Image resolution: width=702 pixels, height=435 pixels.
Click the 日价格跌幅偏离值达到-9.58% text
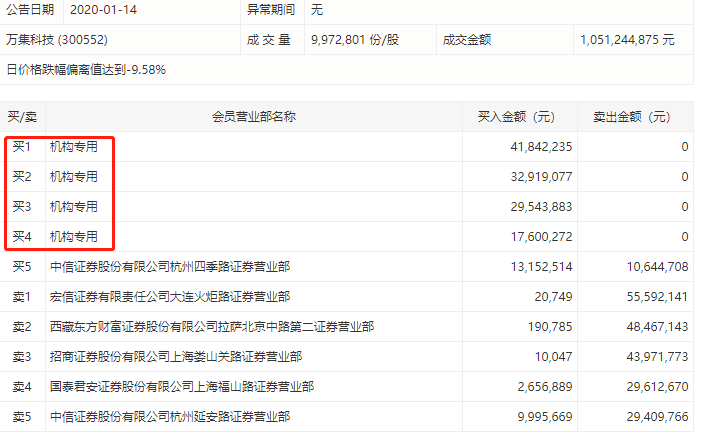(x=86, y=70)
